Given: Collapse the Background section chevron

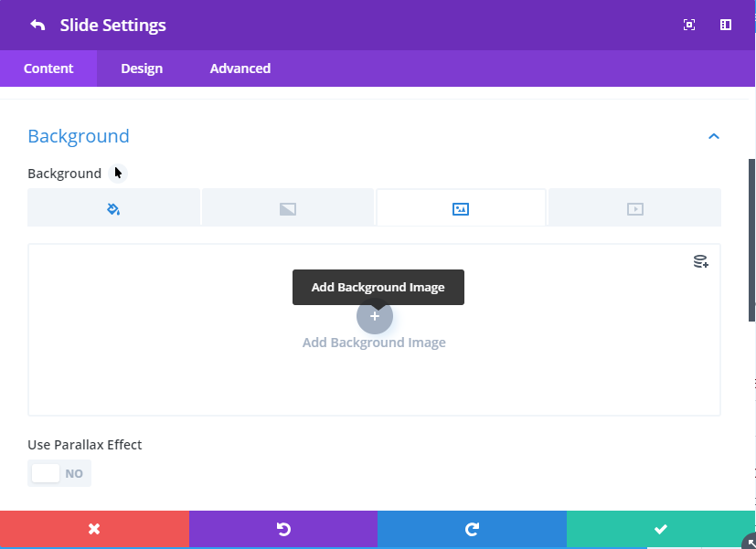Looking at the screenshot, I should click(x=714, y=137).
